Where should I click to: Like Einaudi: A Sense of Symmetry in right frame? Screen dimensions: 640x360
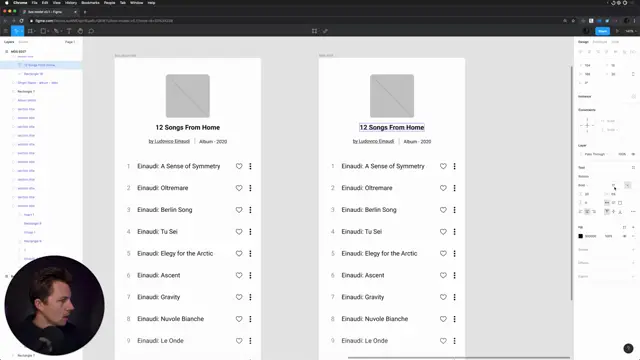pyautogui.click(x=443, y=166)
